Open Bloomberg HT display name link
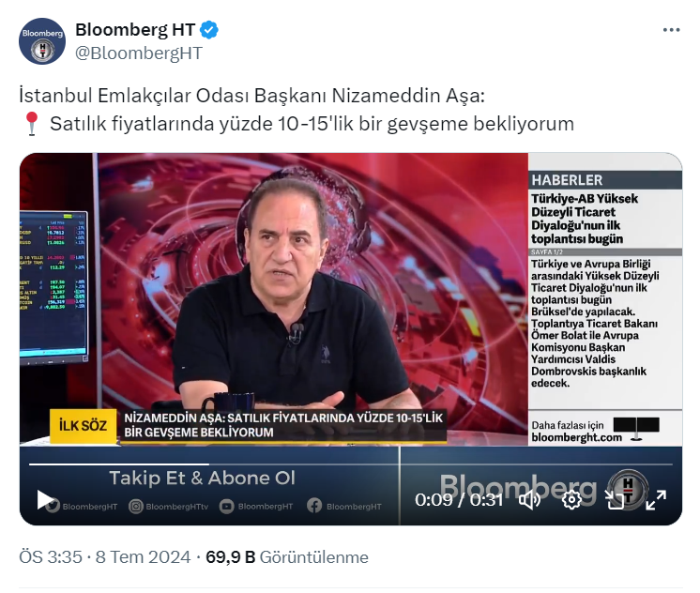This screenshot has width=700, height=593. [x=135, y=30]
